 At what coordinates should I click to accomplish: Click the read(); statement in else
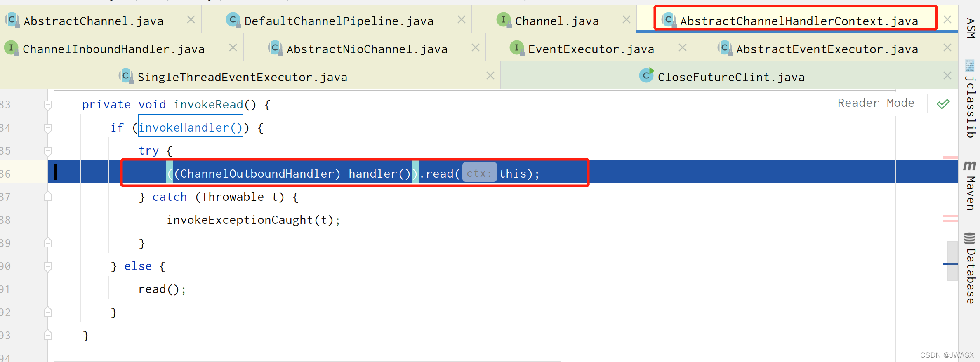[162, 289]
